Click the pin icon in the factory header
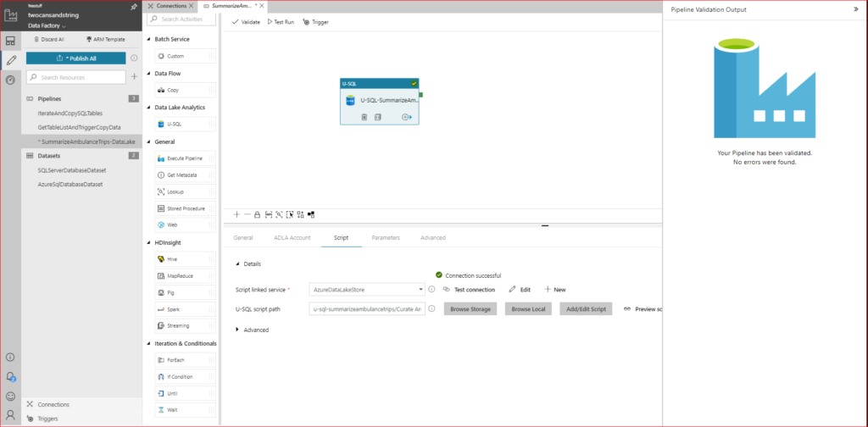Viewport: 868px width, 427px height. click(133, 7)
